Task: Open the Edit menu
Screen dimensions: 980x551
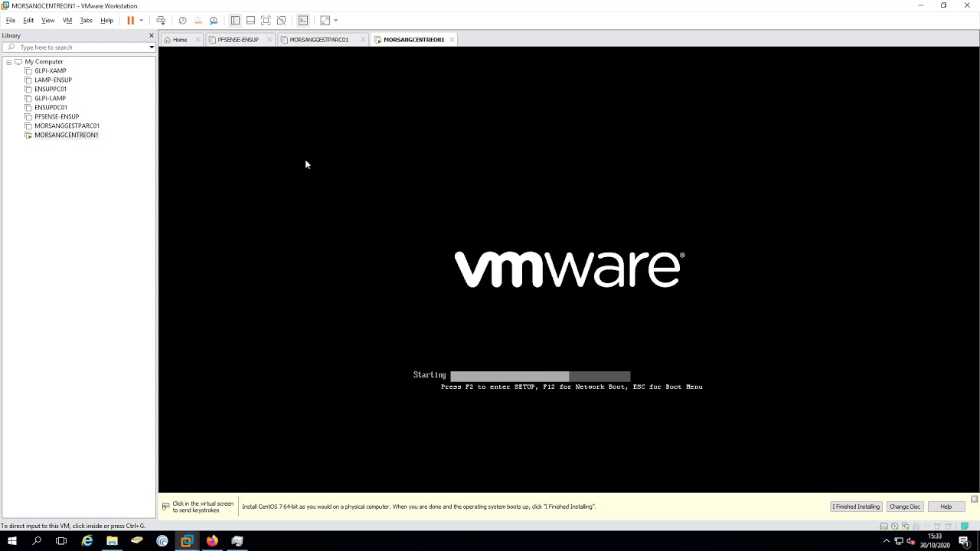Action: point(28,21)
